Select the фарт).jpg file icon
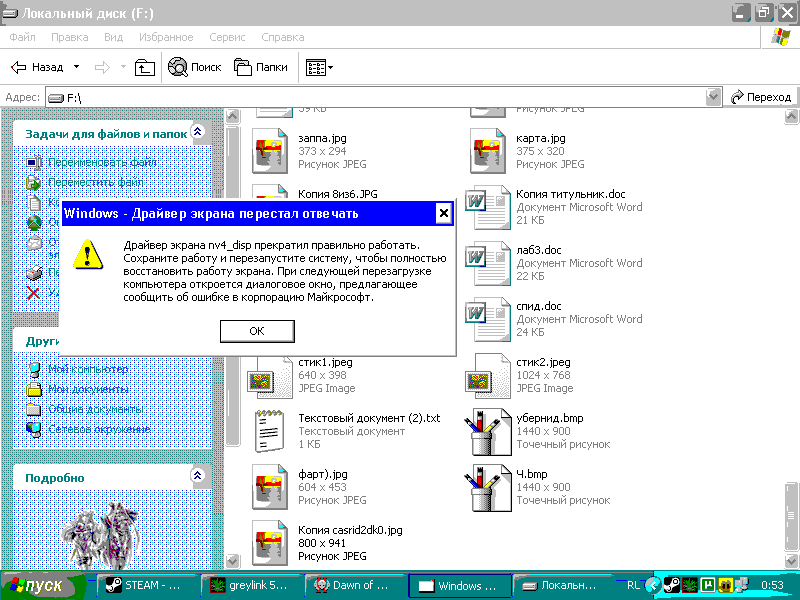Image resolution: width=800 pixels, height=600 pixels. pyautogui.click(x=270, y=487)
